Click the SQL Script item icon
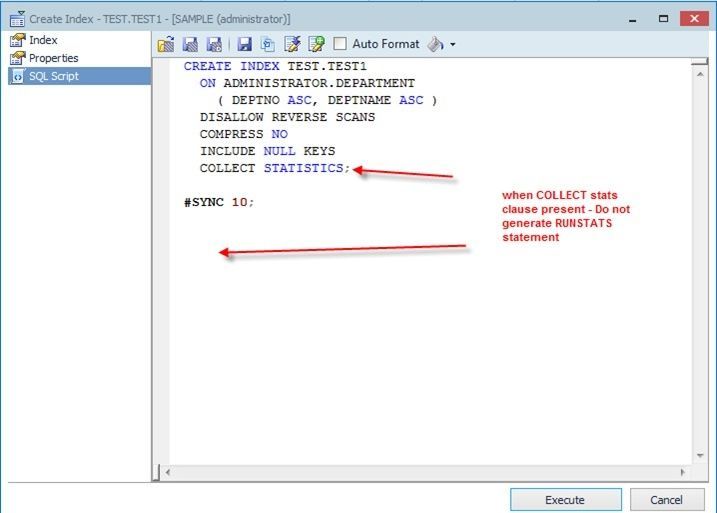This screenshot has height=513, width=717. (x=17, y=76)
